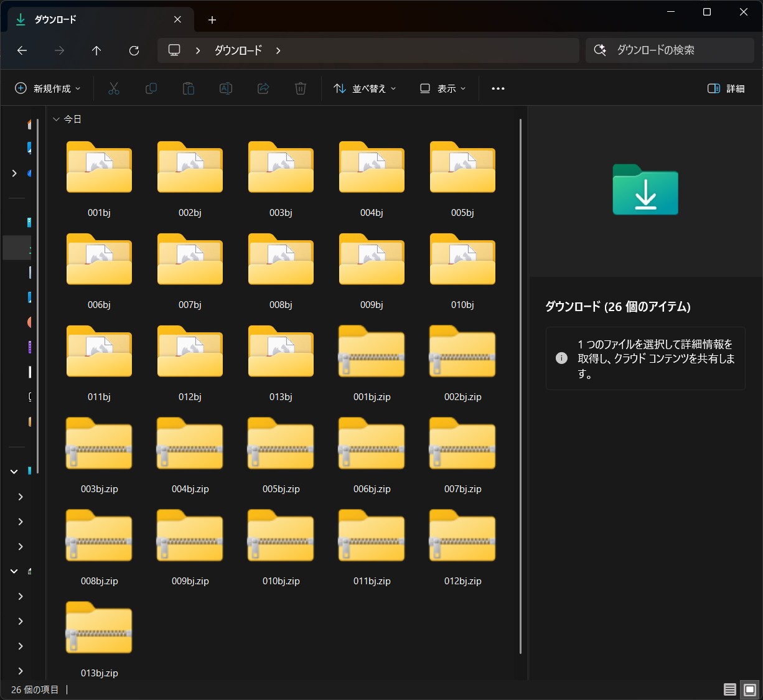Select the 011bj folder
763x700 pixels.
tap(99, 363)
